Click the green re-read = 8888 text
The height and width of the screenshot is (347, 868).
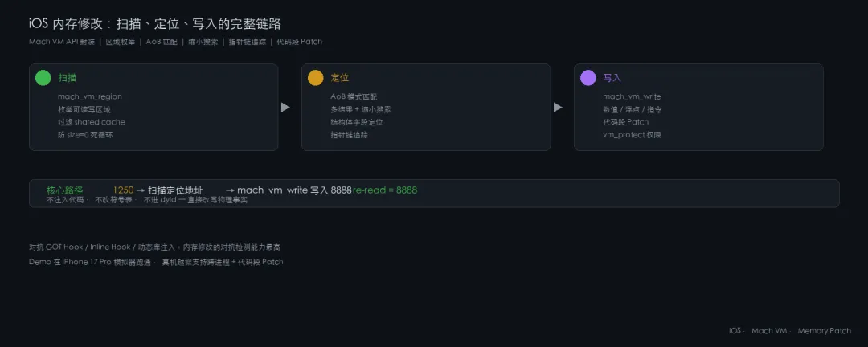[385, 190]
